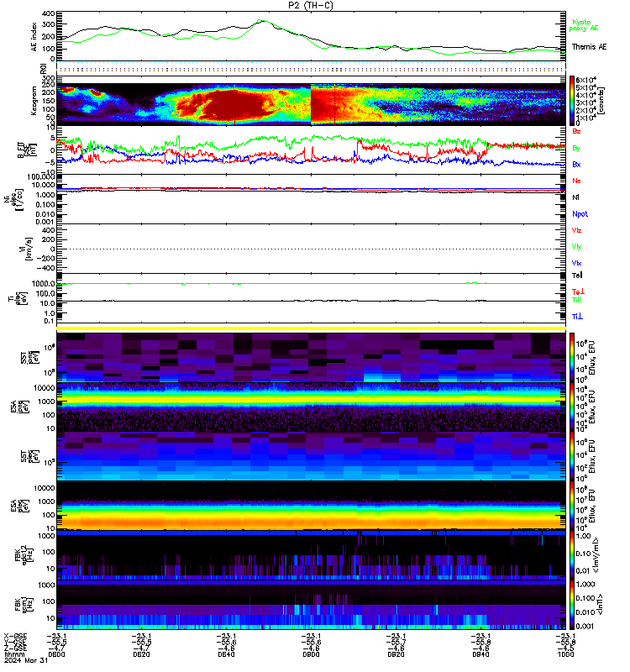Click the 0940 time tick label
The height and width of the screenshot is (672, 630).
pyautogui.click(x=480, y=654)
